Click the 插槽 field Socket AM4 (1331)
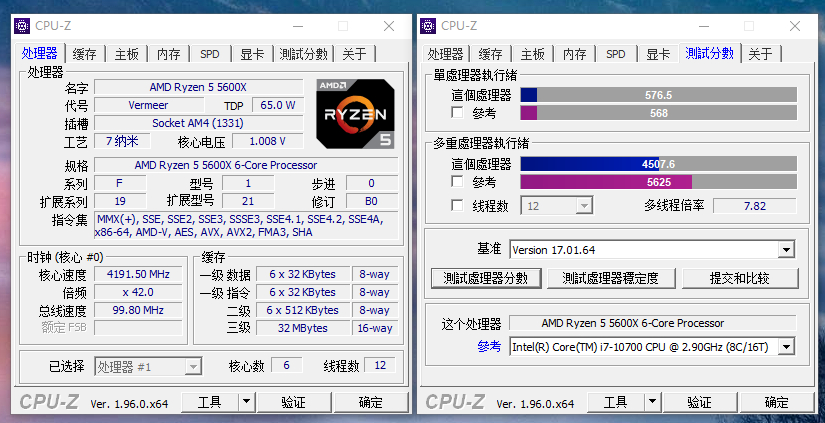825x423 pixels. click(x=198, y=123)
